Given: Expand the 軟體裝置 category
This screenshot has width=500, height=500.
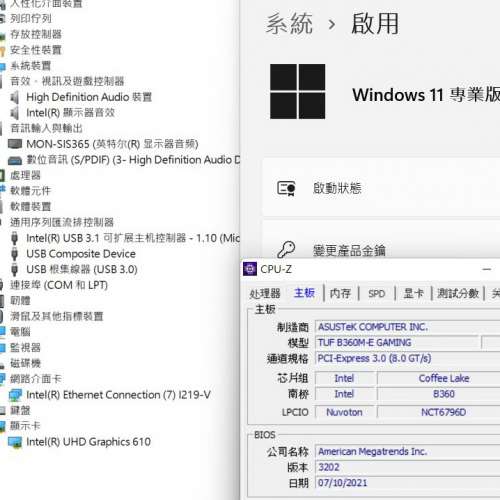Looking at the screenshot, I should pyautogui.click(x=30, y=207).
